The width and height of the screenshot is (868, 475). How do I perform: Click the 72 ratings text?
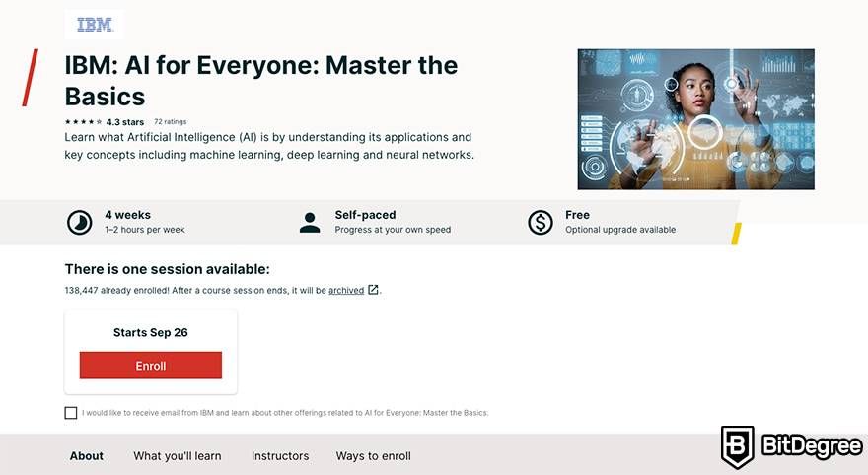tap(170, 121)
